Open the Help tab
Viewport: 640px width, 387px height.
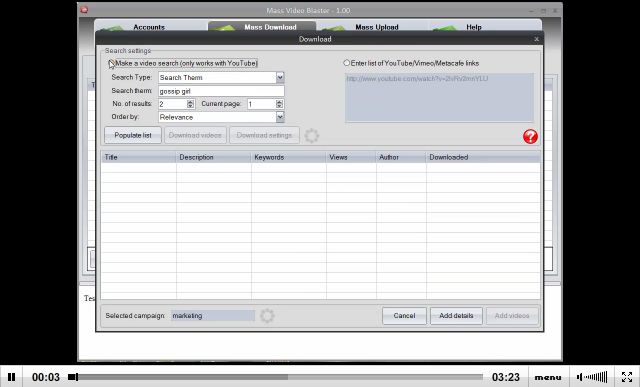pyautogui.click(x=474, y=27)
